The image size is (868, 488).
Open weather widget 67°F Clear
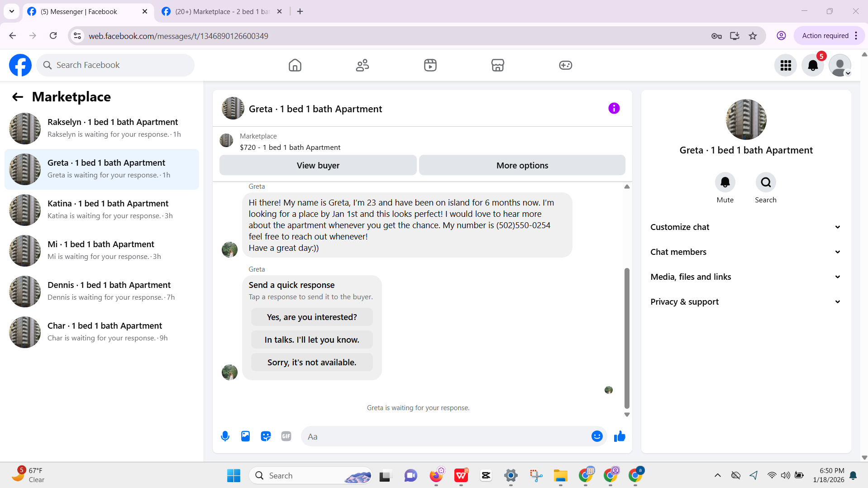28,475
